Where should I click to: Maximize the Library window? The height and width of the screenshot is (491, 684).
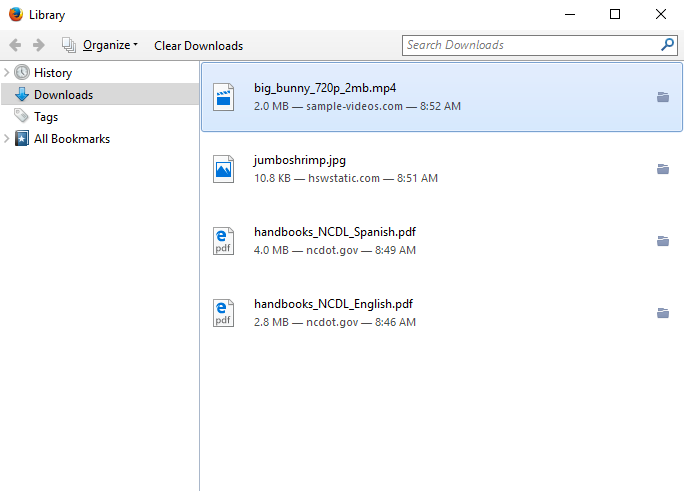point(615,14)
